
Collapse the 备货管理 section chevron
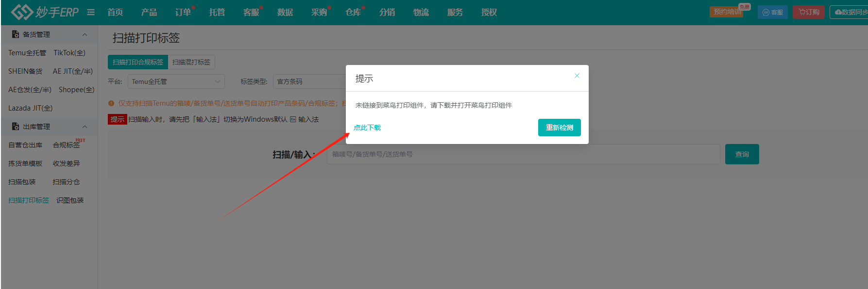tap(85, 34)
